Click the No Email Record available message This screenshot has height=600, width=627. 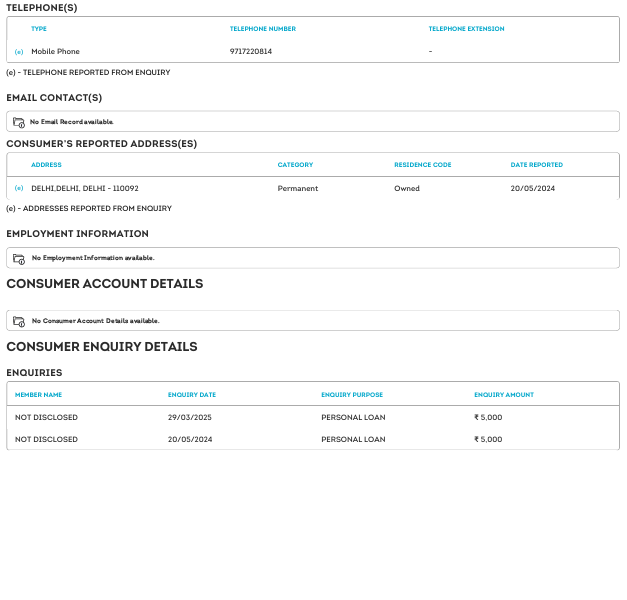click(x=72, y=122)
